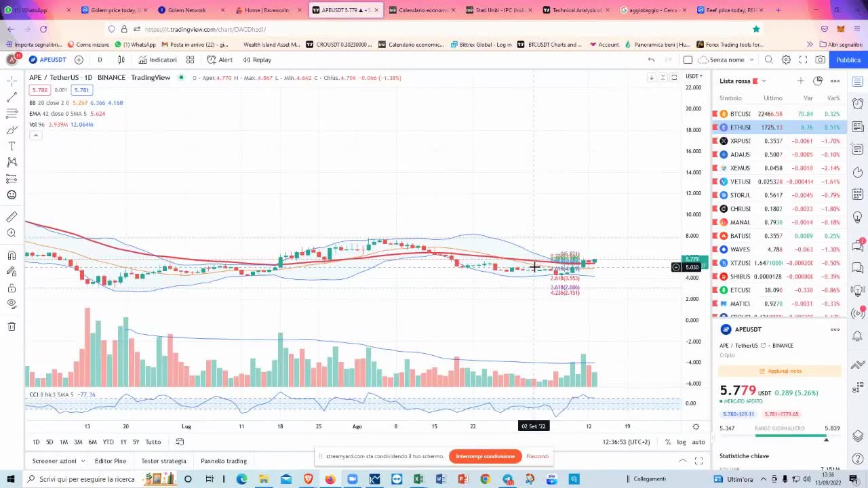Open the Pannello trading tab
The height and width of the screenshot is (488, 868).
224,461
